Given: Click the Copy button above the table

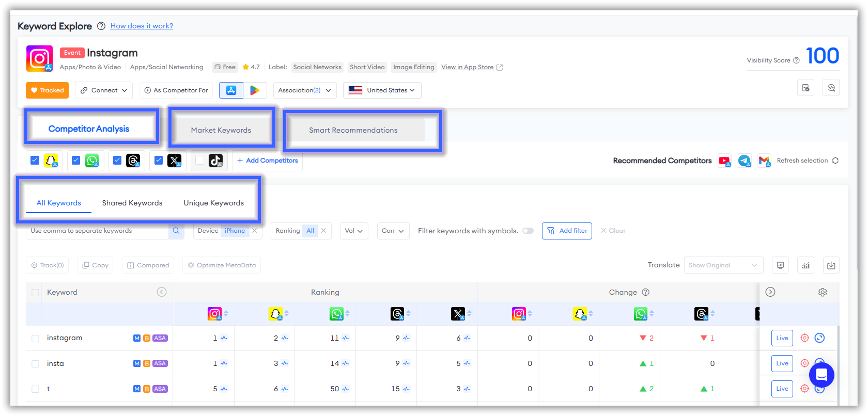Looking at the screenshot, I should [x=96, y=265].
